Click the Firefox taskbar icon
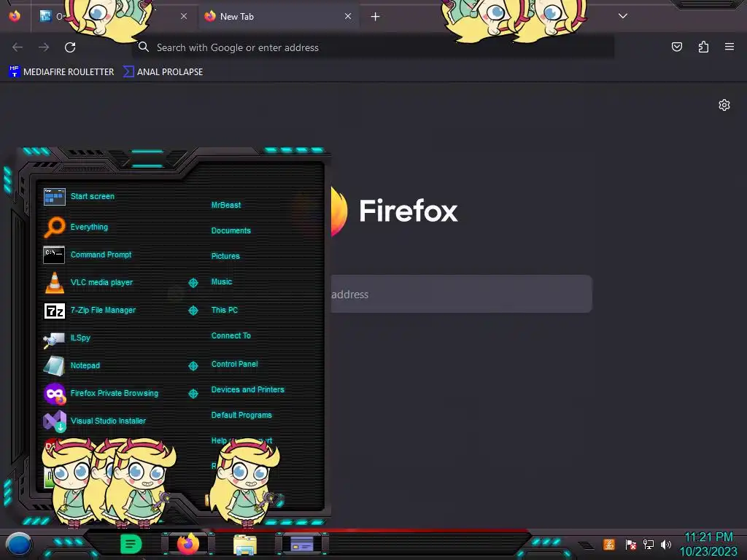This screenshot has width=747, height=560. [188, 544]
